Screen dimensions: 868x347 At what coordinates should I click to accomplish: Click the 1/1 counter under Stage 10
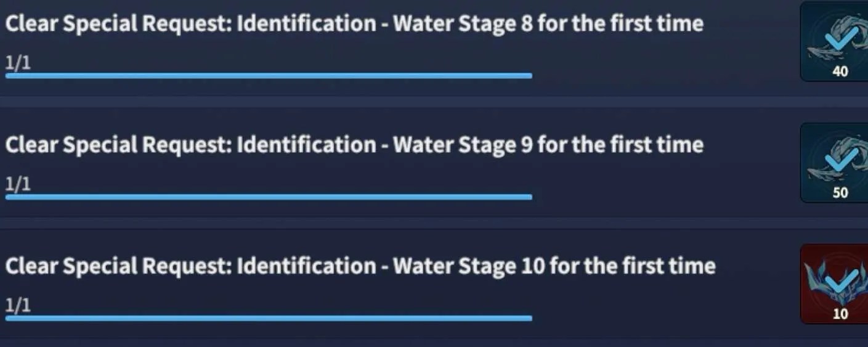pyautogui.click(x=18, y=305)
